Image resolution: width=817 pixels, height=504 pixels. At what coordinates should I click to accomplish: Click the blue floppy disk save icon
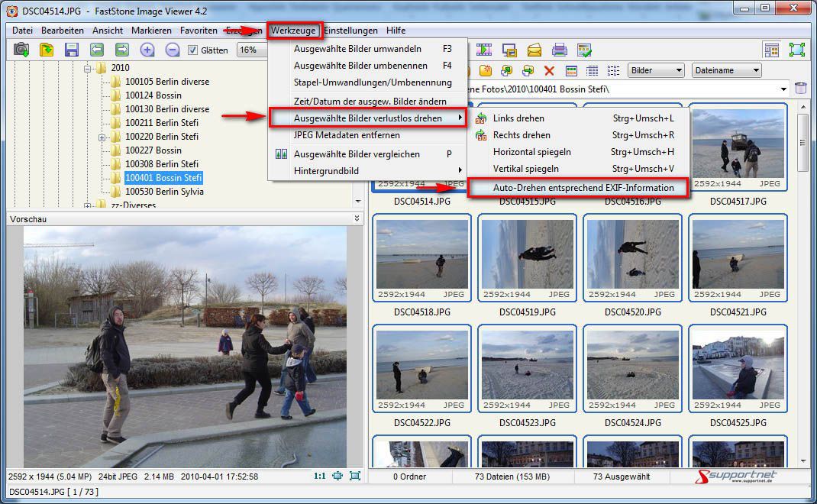pyautogui.click(x=72, y=50)
